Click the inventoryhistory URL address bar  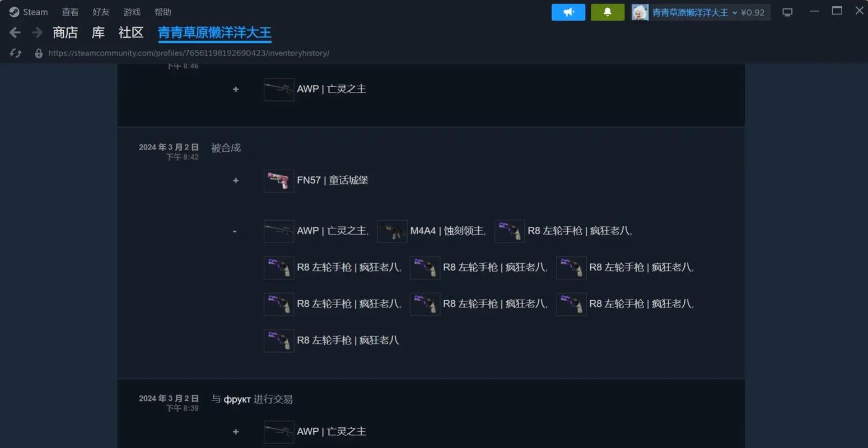pyautogui.click(x=189, y=53)
